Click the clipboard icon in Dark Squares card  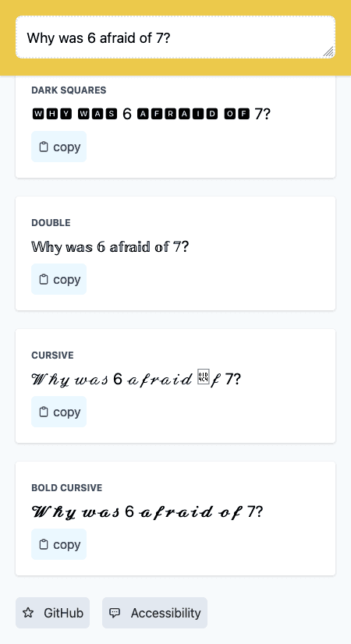[44, 147]
